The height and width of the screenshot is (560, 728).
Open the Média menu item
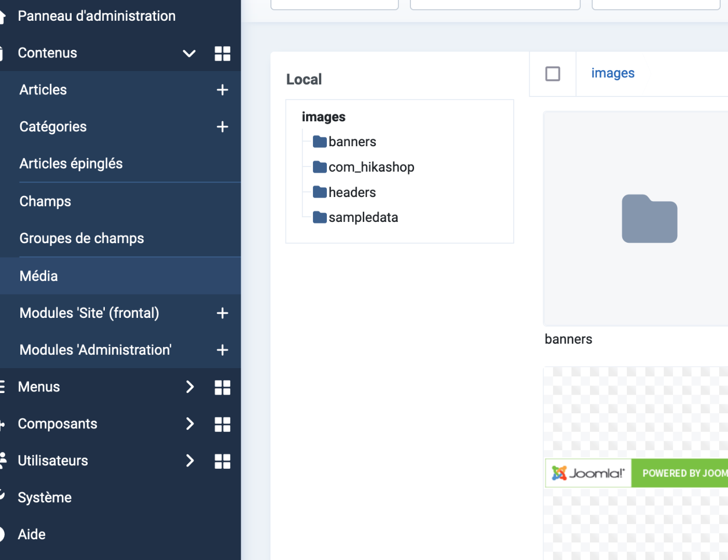tap(39, 276)
